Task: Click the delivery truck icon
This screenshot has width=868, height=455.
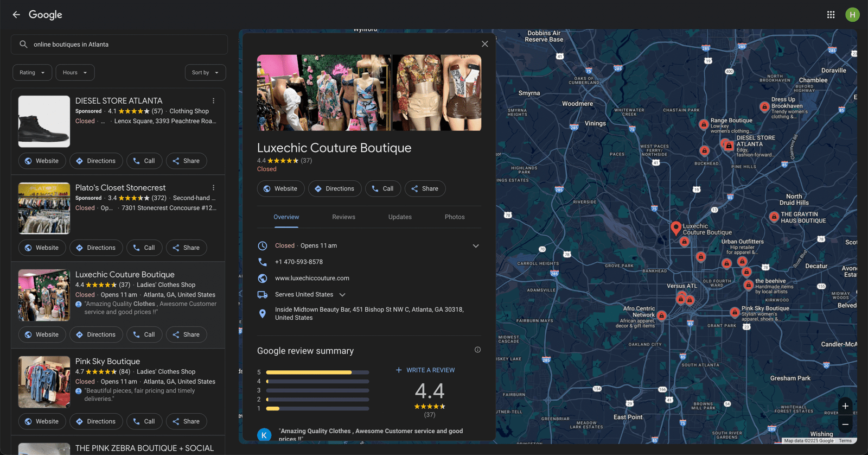Action: coord(263,295)
